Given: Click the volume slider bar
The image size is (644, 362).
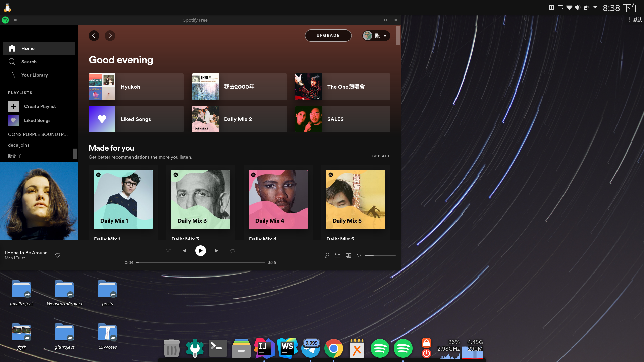Looking at the screenshot, I should point(380,255).
